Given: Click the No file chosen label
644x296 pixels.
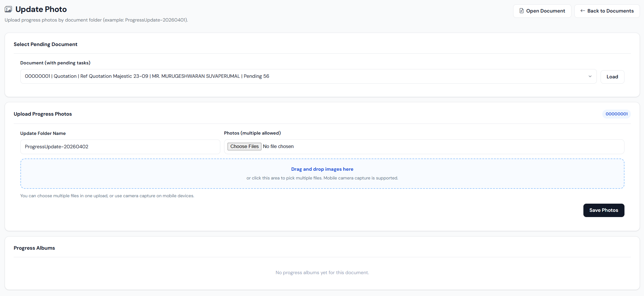Looking at the screenshot, I should 278,146.
